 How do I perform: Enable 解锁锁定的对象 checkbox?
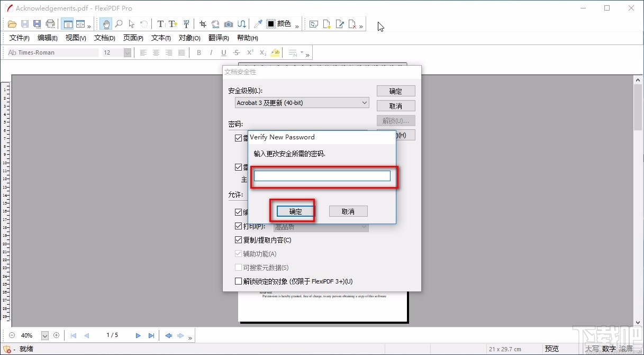[238, 281]
